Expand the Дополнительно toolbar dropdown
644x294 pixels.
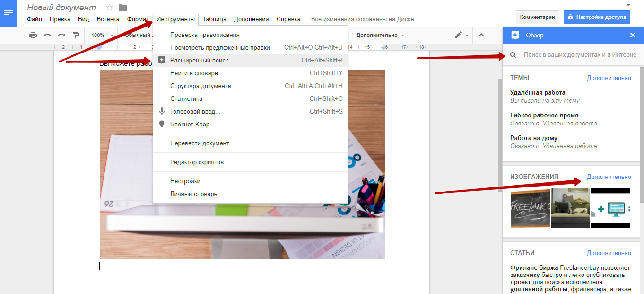tap(380, 35)
